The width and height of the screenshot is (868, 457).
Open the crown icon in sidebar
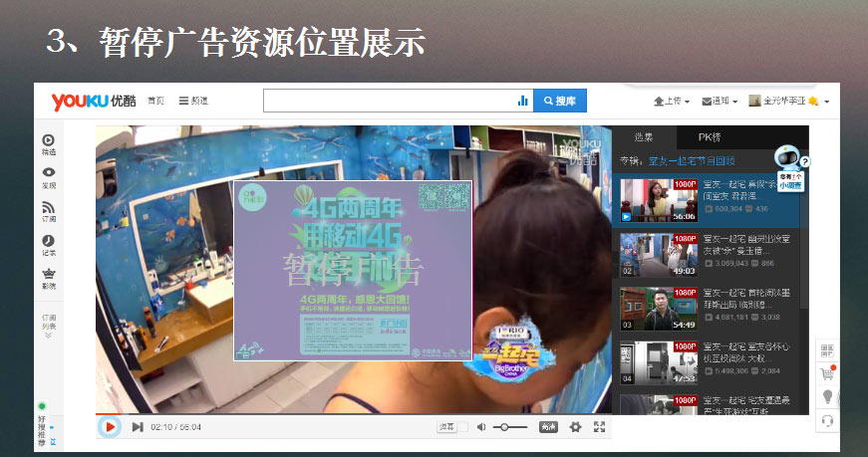[48, 278]
